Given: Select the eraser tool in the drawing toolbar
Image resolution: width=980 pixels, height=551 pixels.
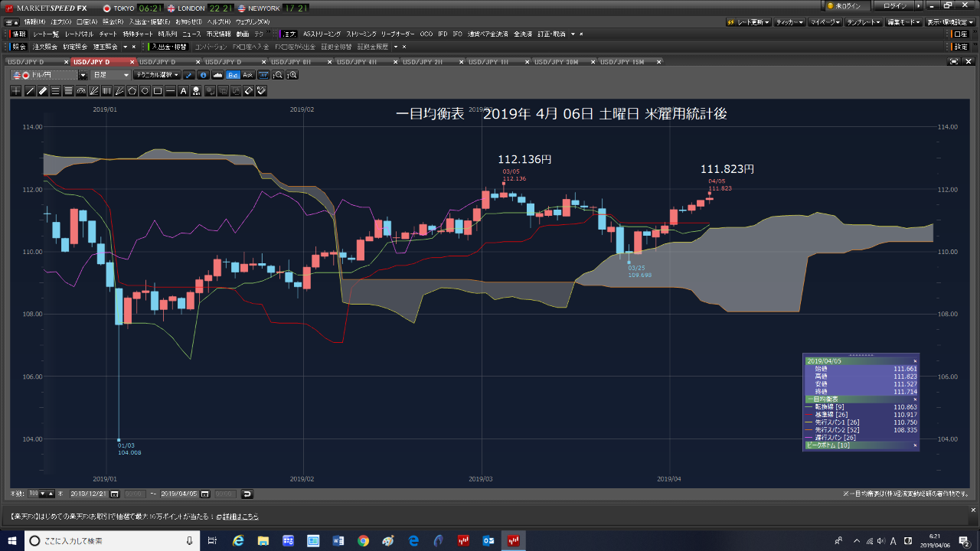Looking at the screenshot, I should pos(247,90).
